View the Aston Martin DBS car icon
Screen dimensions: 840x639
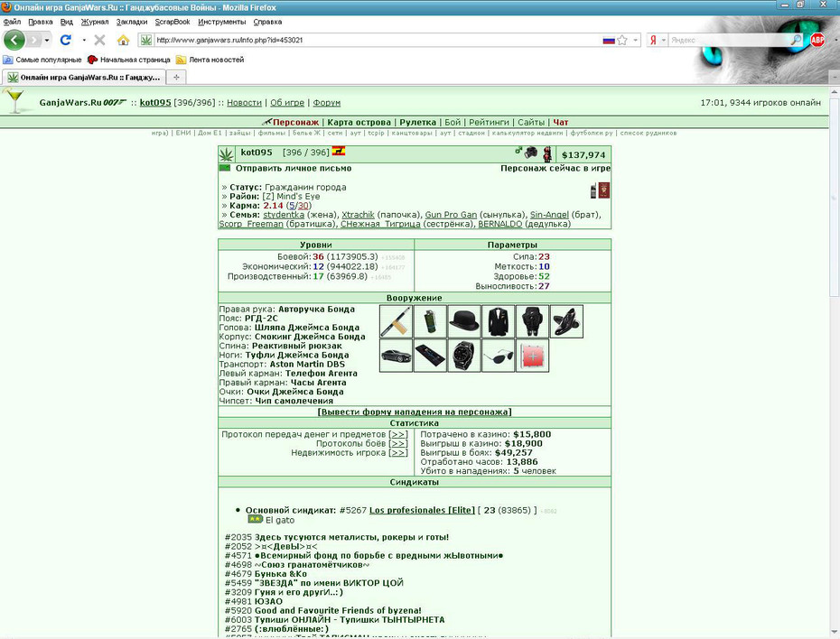(x=396, y=356)
